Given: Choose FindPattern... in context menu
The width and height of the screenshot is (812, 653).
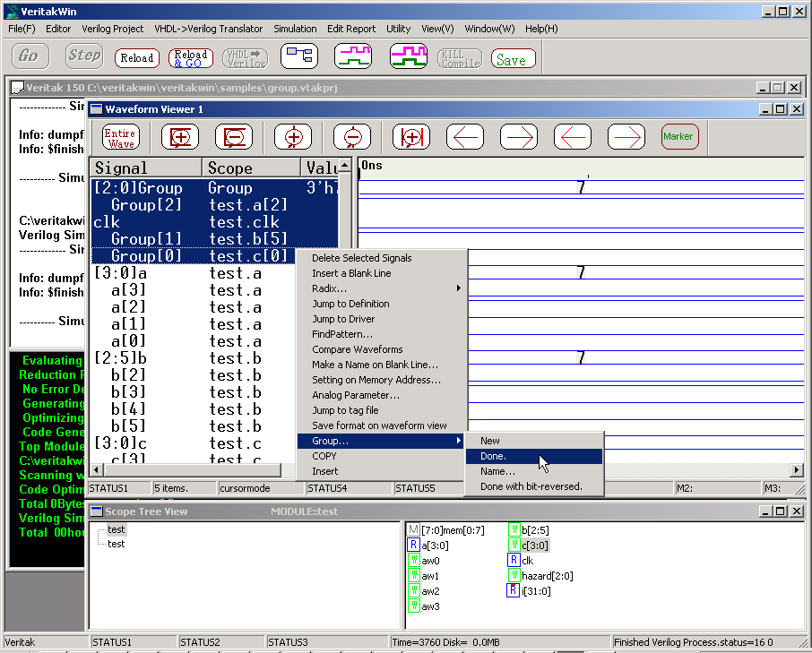Looking at the screenshot, I should pyautogui.click(x=381, y=334).
